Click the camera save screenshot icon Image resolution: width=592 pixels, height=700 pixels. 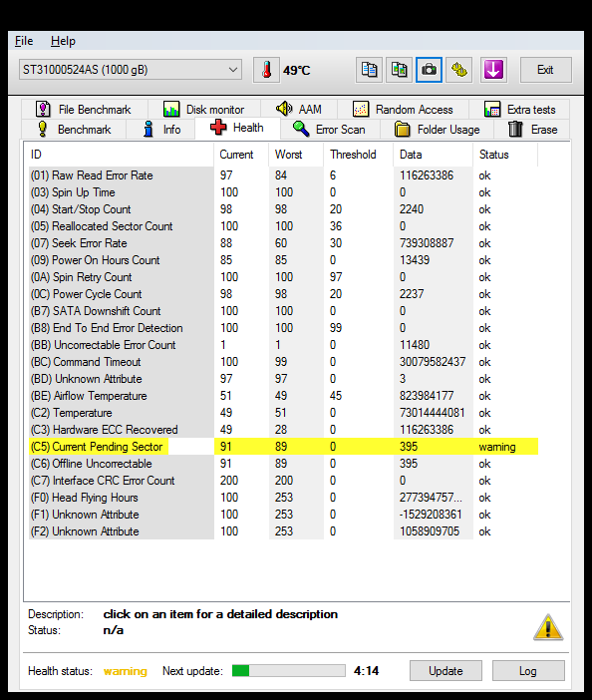coord(429,70)
